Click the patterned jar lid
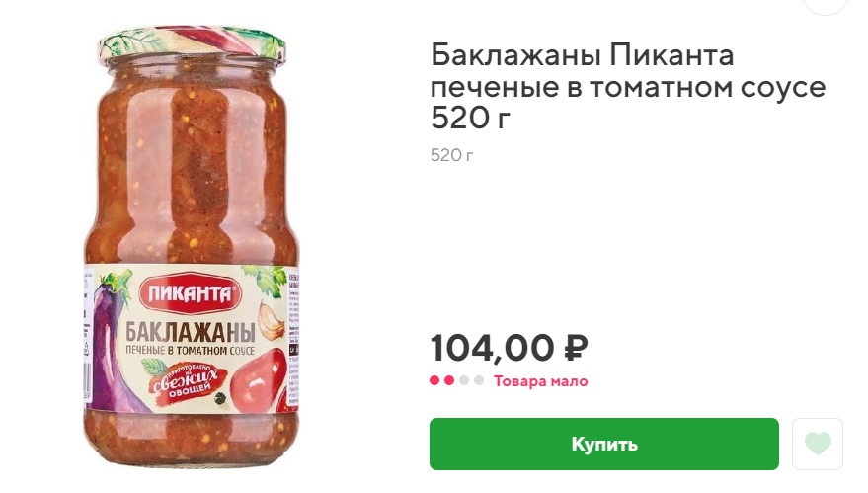Image resolution: width=868 pixels, height=493 pixels. tap(193, 43)
